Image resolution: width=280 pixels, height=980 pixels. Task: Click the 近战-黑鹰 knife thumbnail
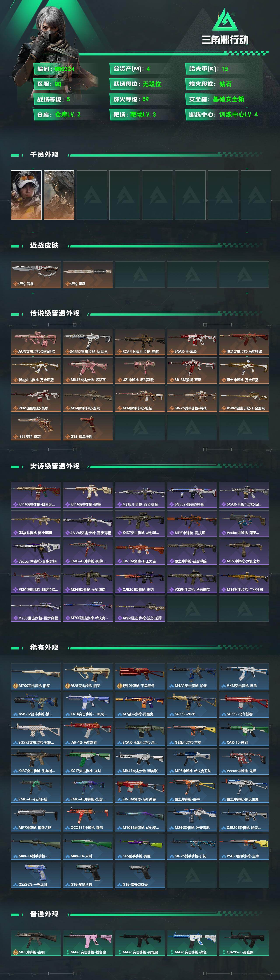pyautogui.click(x=88, y=274)
